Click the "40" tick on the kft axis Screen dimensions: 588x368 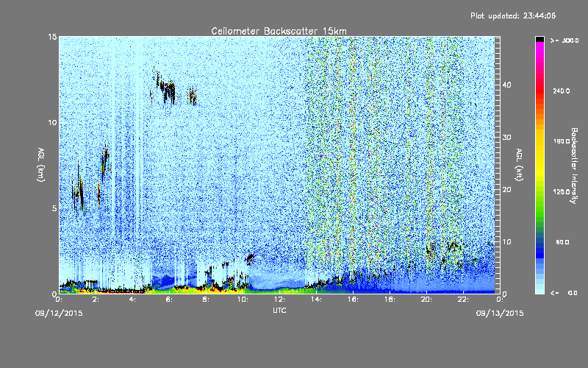(506, 85)
